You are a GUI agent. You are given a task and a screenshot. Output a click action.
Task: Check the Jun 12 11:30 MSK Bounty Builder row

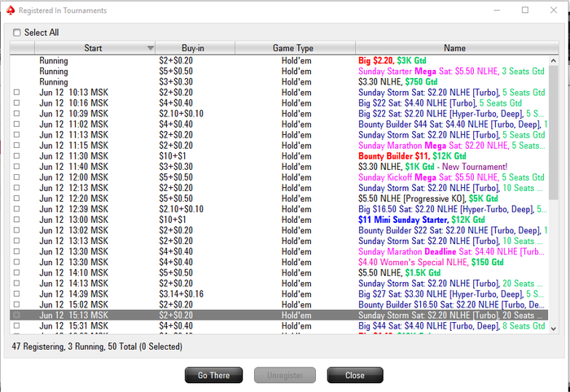pos(16,156)
